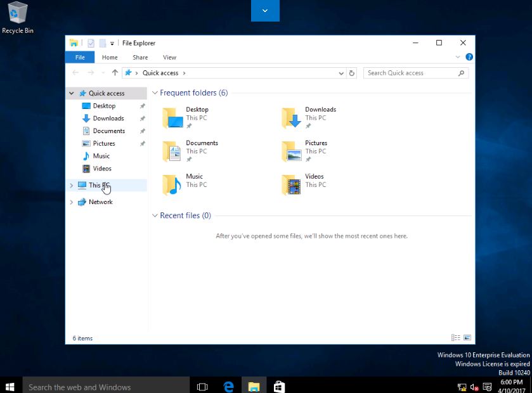Collapse the Frequent folders section
Image resolution: width=532 pixels, height=393 pixels.
click(155, 93)
